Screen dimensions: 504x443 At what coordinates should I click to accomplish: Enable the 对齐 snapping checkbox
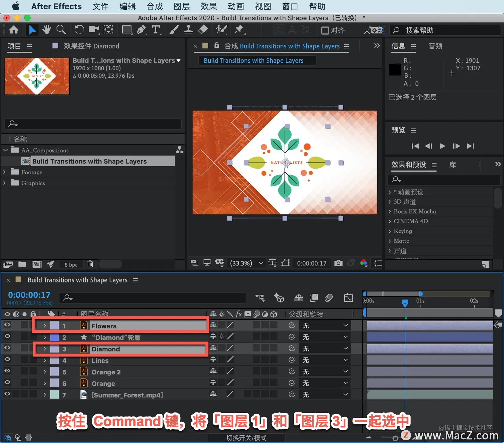click(x=325, y=30)
